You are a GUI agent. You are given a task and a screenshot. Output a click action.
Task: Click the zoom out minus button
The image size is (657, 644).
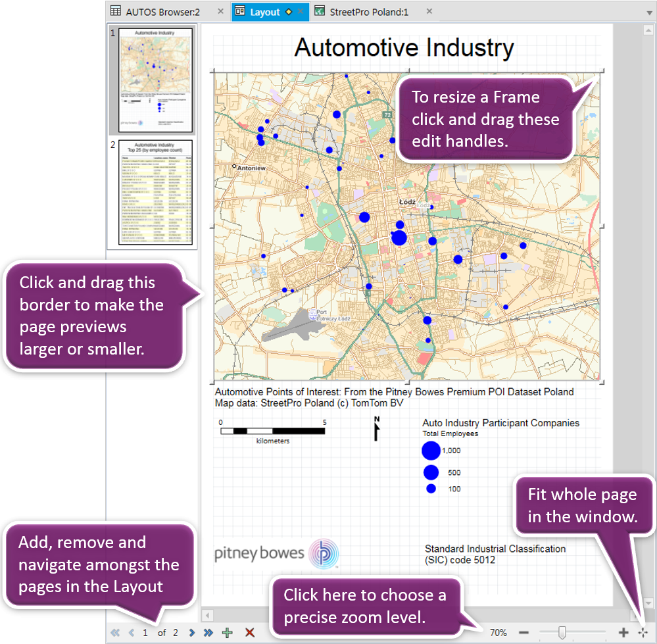point(524,633)
